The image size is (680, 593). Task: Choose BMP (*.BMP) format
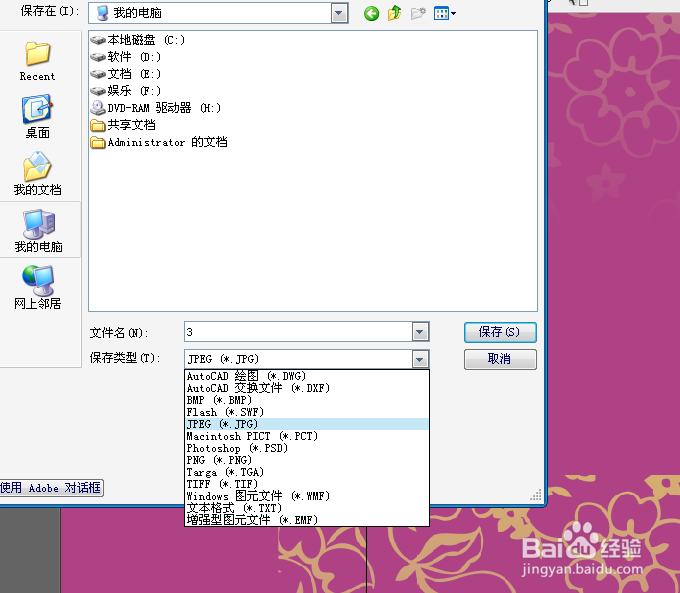pyautogui.click(x=307, y=400)
